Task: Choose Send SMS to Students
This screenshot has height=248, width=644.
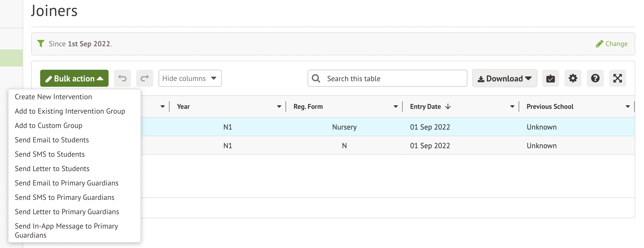Action: (x=50, y=154)
